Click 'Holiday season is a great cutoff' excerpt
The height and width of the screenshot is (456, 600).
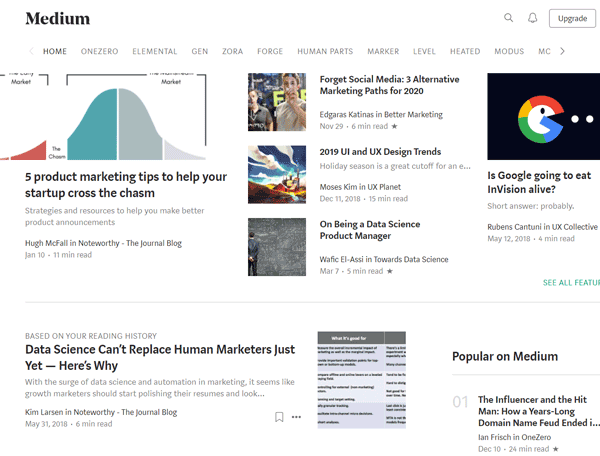coord(395,166)
